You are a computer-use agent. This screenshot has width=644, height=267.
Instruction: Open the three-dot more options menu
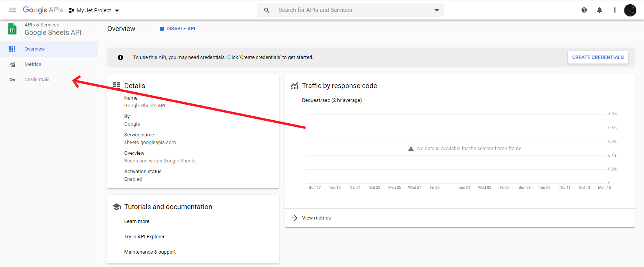(615, 10)
